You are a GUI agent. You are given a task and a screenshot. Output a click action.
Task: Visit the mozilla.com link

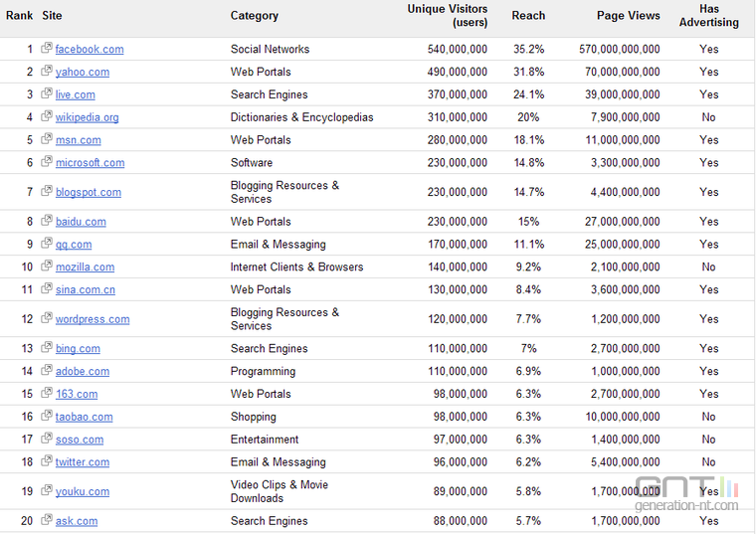click(85, 267)
